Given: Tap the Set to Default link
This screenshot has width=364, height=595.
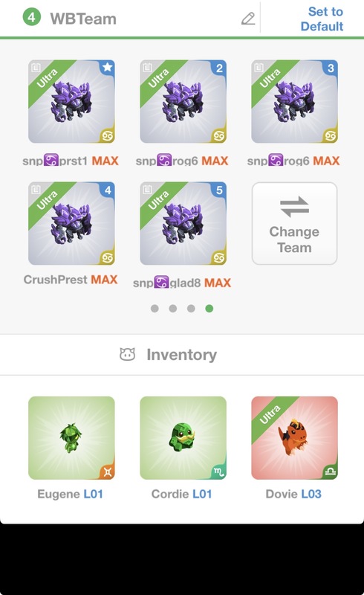Looking at the screenshot, I should (x=322, y=19).
